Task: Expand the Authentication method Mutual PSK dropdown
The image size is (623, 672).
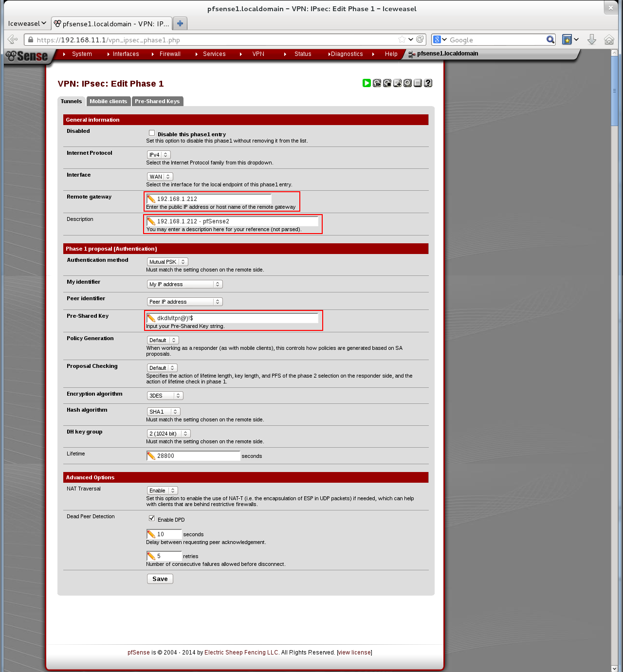Action: coord(167,262)
